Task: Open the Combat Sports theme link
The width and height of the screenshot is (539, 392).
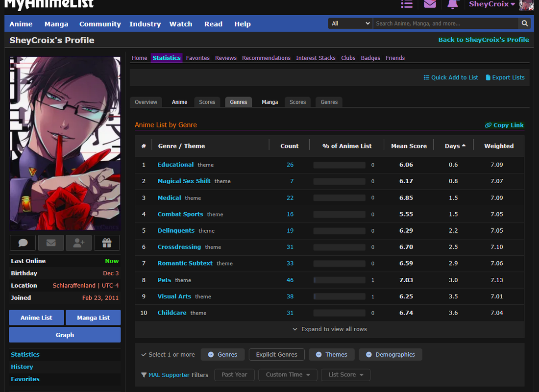Action: click(x=180, y=214)
